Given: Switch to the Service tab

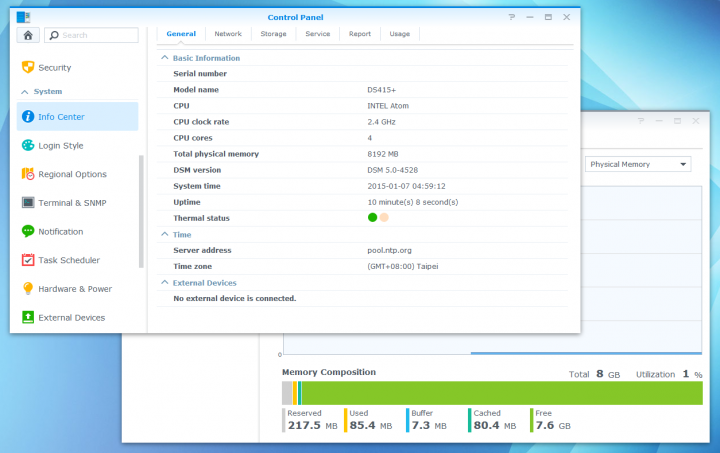Looking at the screenshot, I should (318, 34).
